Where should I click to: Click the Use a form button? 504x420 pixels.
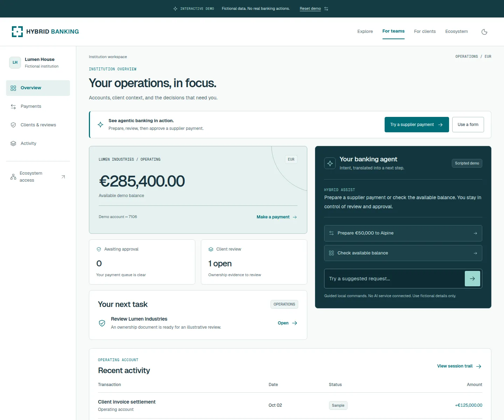[468, 125]
